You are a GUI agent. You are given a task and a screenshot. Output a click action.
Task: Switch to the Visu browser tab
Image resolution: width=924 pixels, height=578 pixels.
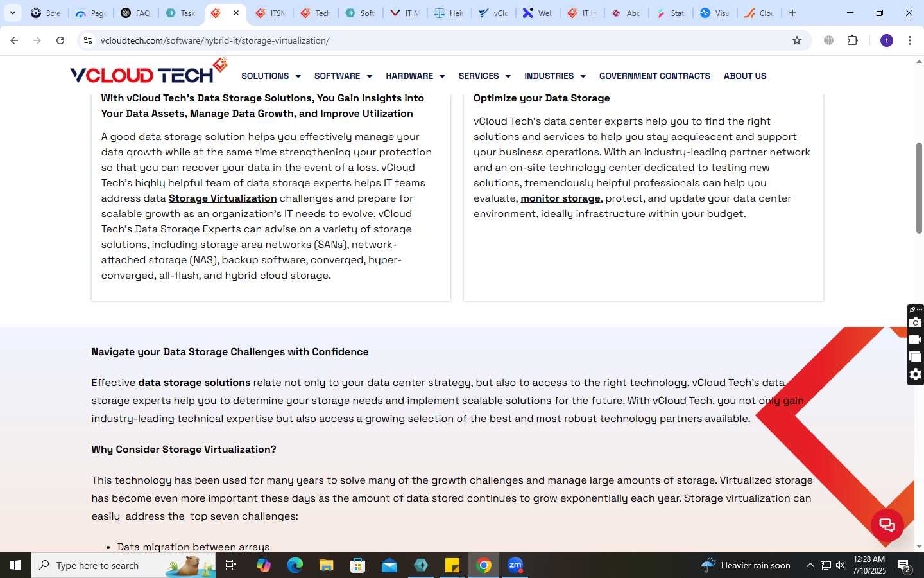714,13
